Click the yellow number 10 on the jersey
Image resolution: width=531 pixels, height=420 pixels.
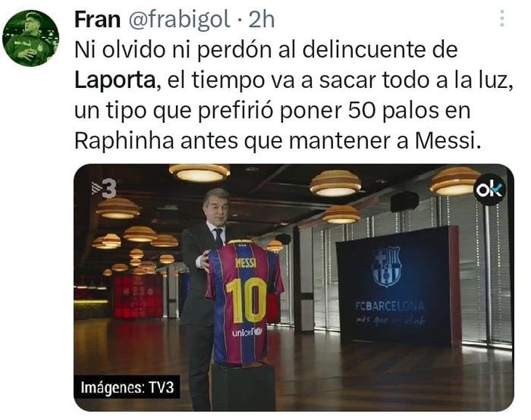coord(247,300)
